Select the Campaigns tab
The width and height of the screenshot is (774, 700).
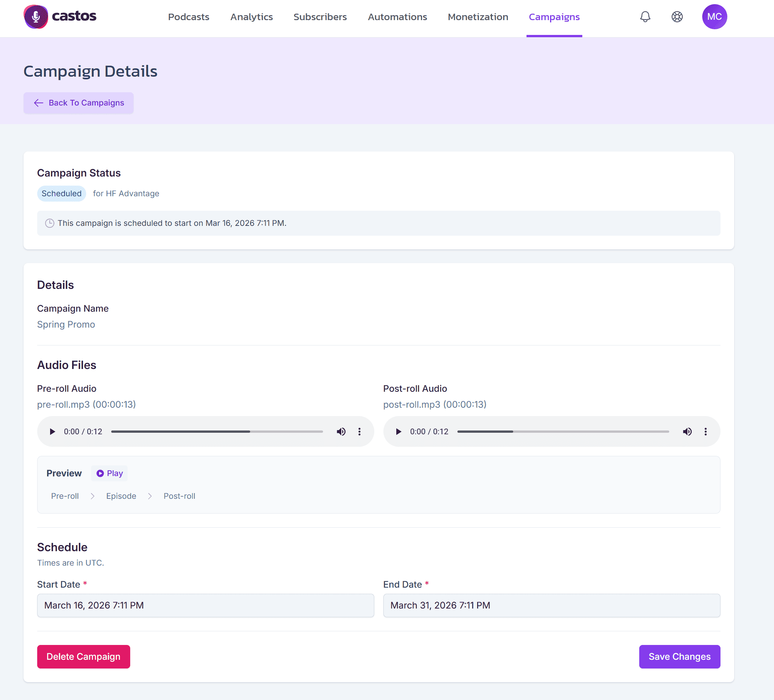click(554, 17)
